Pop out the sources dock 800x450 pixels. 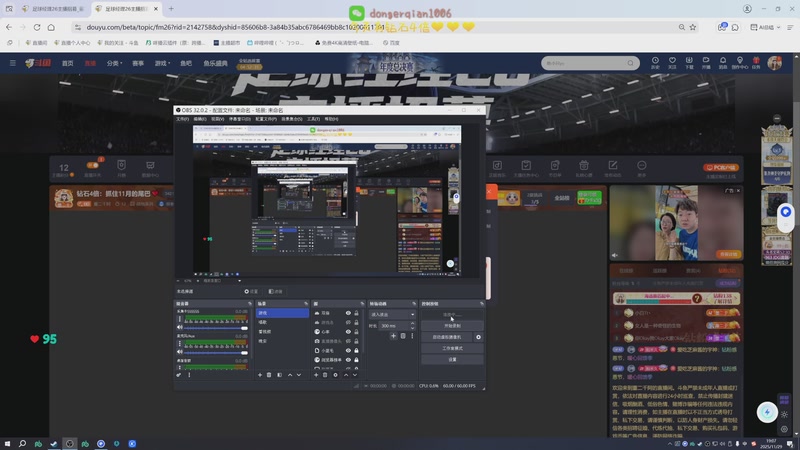tap(362, 304)
